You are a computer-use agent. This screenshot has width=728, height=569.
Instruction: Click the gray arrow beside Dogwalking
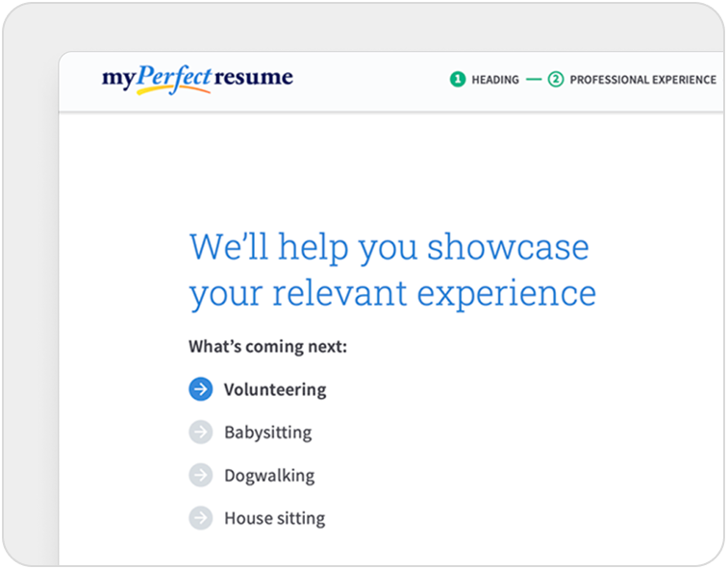pos(201,475)
